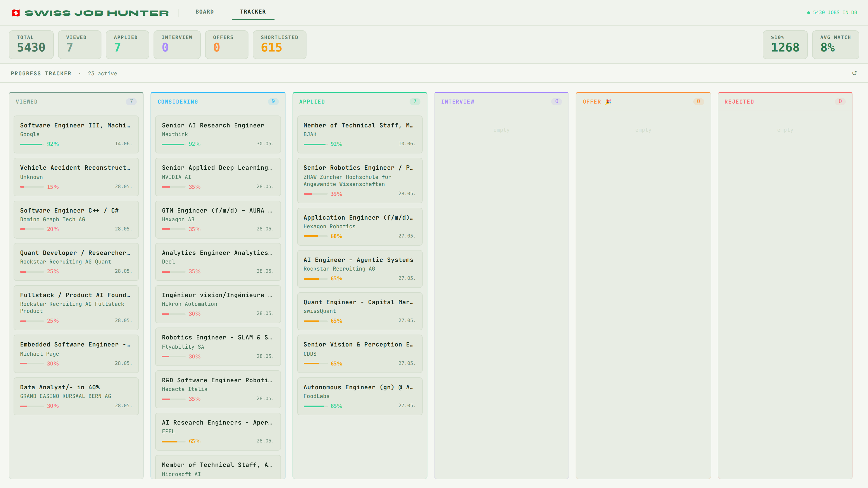Viewport: 868px width, 488px height.
Task: Click the ≥10% 1268 stat card
Action: point(785,45)
